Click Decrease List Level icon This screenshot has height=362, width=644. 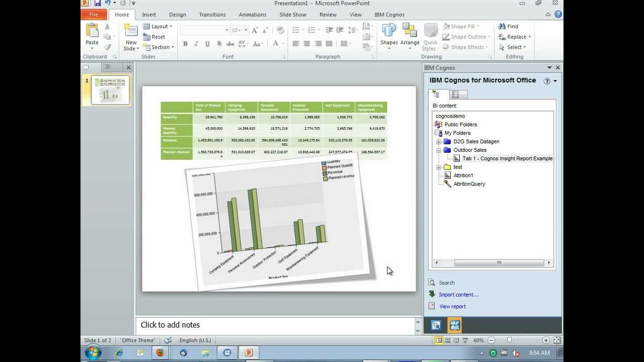[x=329, y=30]
